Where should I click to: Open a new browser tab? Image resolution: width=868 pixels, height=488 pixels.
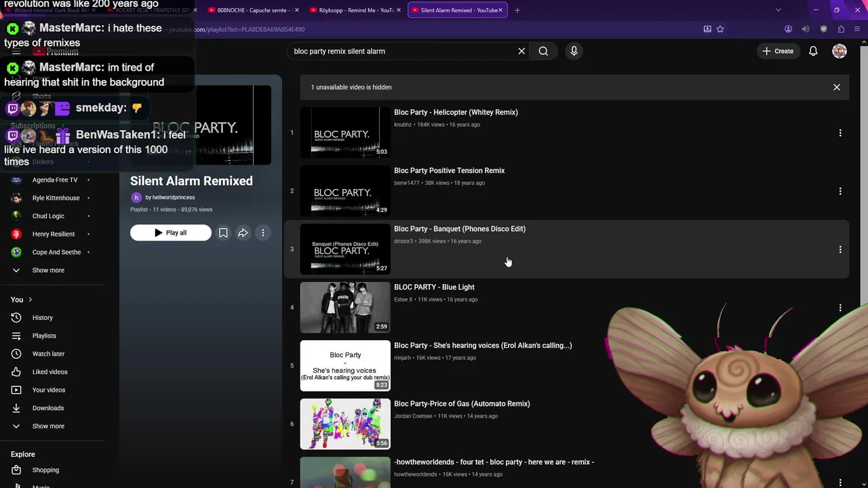(x=517, y=10)
